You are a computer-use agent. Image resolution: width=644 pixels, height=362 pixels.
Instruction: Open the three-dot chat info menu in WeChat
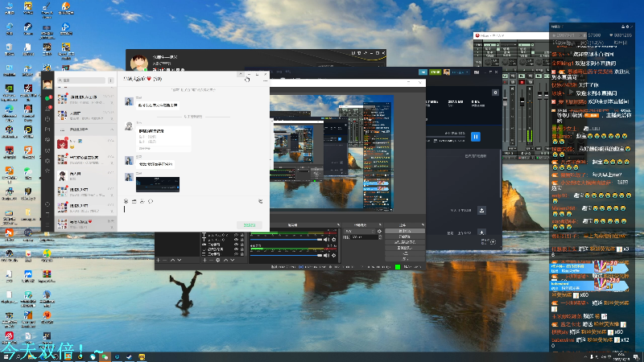[x=266, y=80]
